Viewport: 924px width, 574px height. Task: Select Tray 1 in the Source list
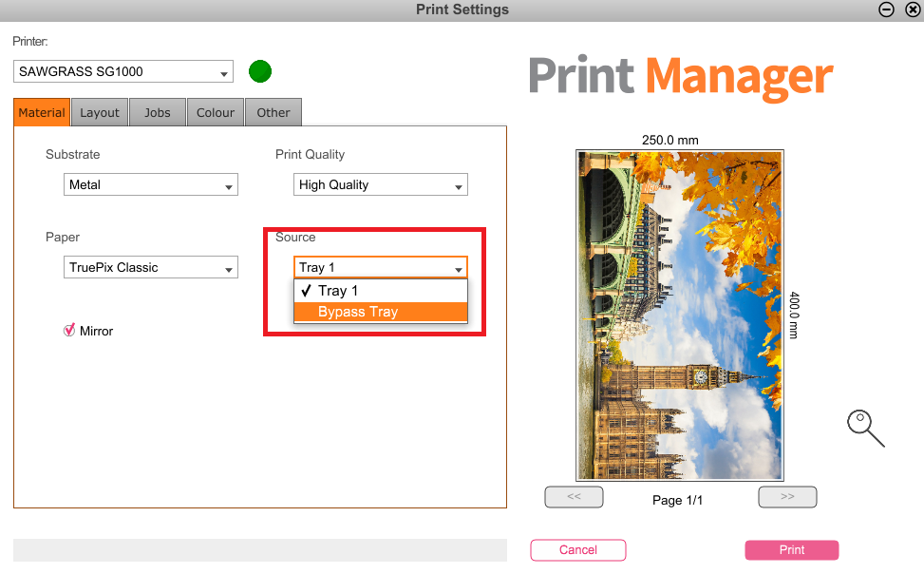380,291
